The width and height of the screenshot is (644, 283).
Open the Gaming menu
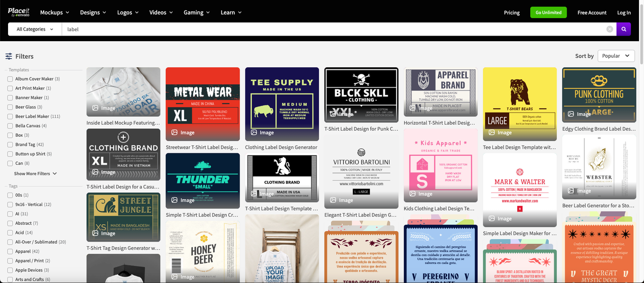pyautogui.click(x=197, y=13)
